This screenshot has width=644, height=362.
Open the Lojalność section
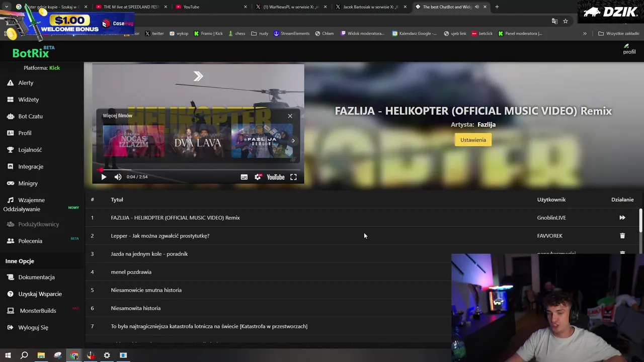pyautogui.click(x=30, y=150)
